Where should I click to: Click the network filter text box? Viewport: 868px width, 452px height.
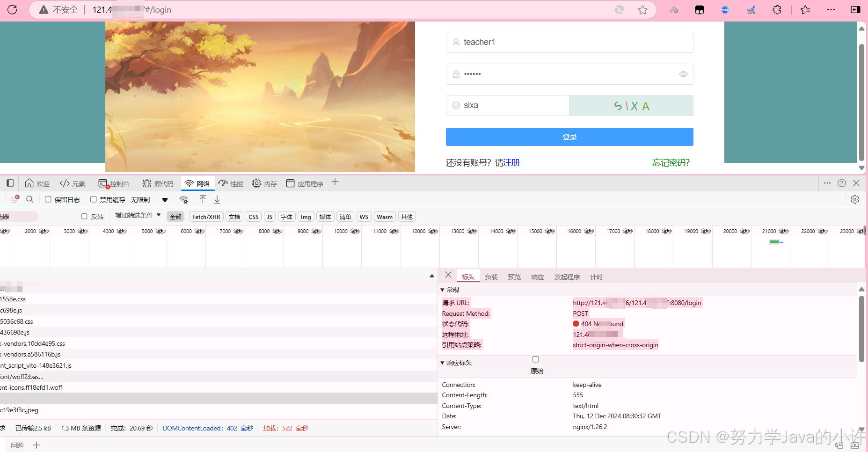(x=19, y=216)
